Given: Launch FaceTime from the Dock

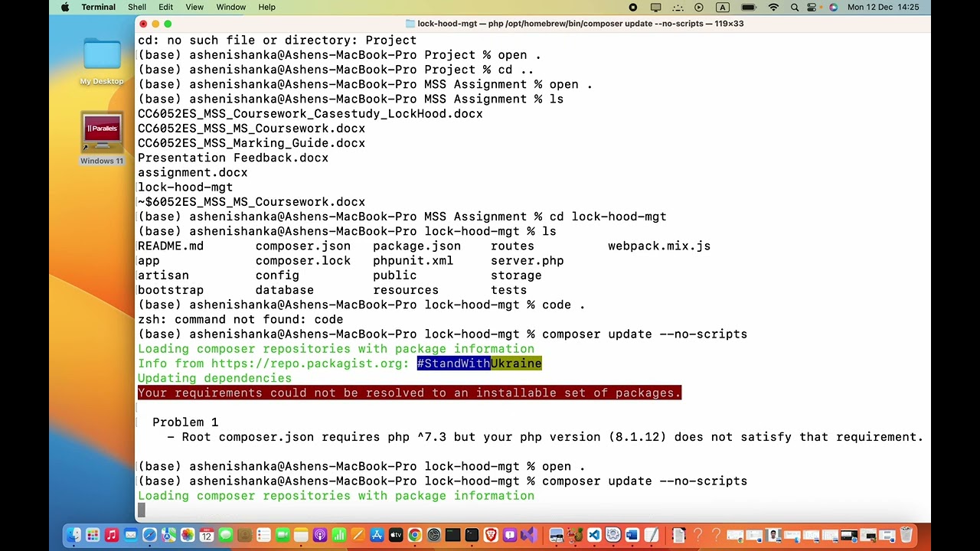Looking at the screenshot, I should [283, 535].
